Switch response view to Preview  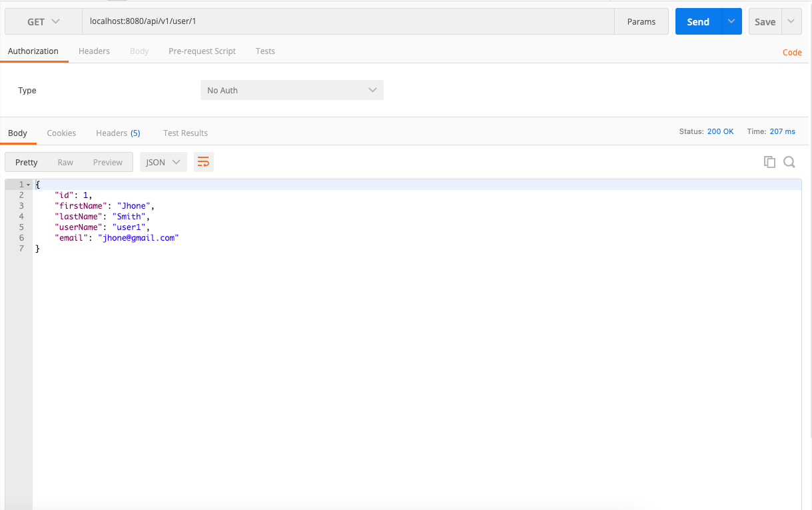[x=107, y=161]
